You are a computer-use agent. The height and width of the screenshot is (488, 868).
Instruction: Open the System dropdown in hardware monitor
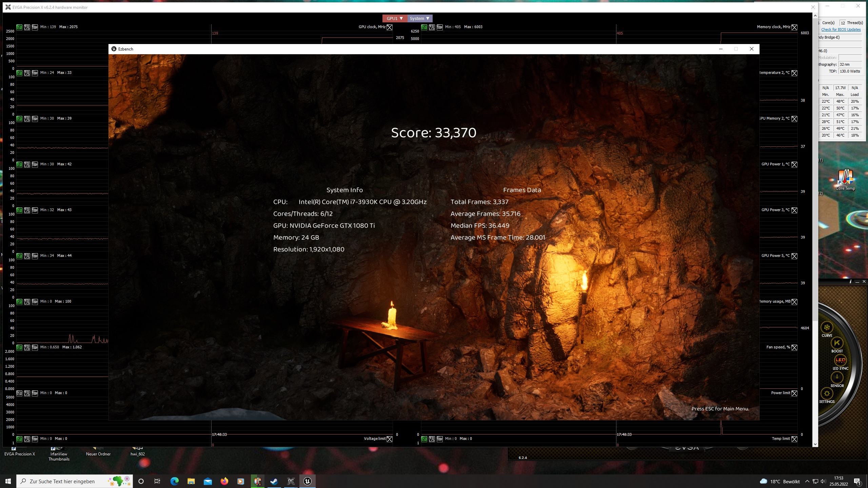point(420,19)
